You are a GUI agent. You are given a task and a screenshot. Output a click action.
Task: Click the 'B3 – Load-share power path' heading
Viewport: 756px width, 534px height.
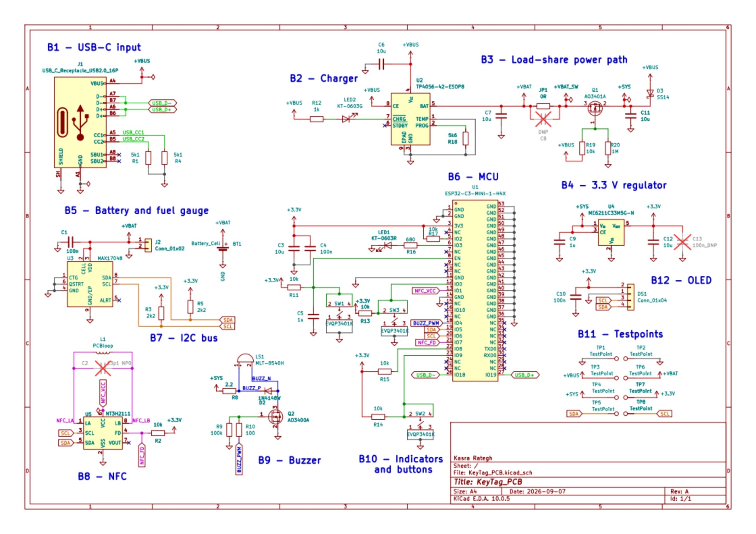click(x=554, y=60)
